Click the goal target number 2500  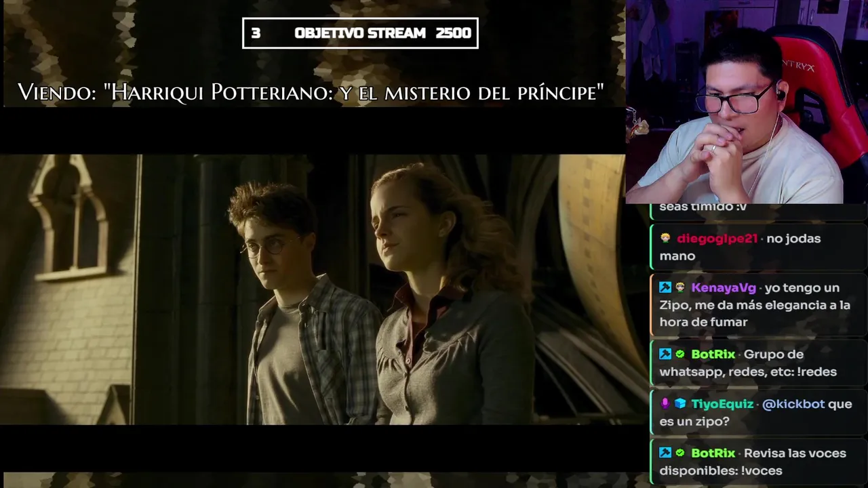pos(454,33)
